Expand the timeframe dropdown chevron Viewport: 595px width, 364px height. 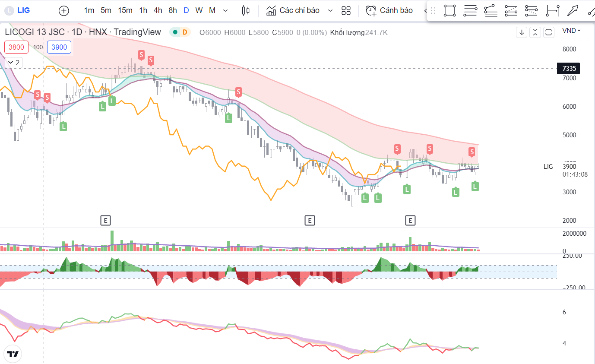[x=225, y=10]
